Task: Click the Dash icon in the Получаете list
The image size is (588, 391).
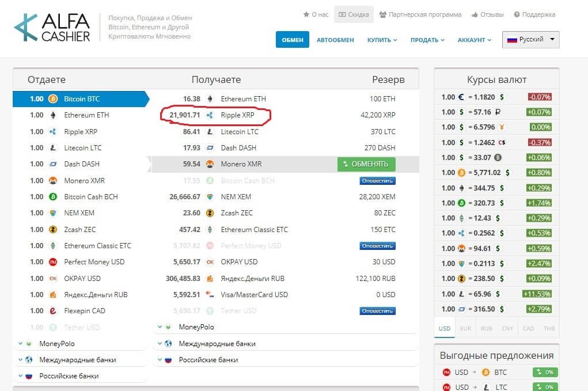Action: (210, 147)
